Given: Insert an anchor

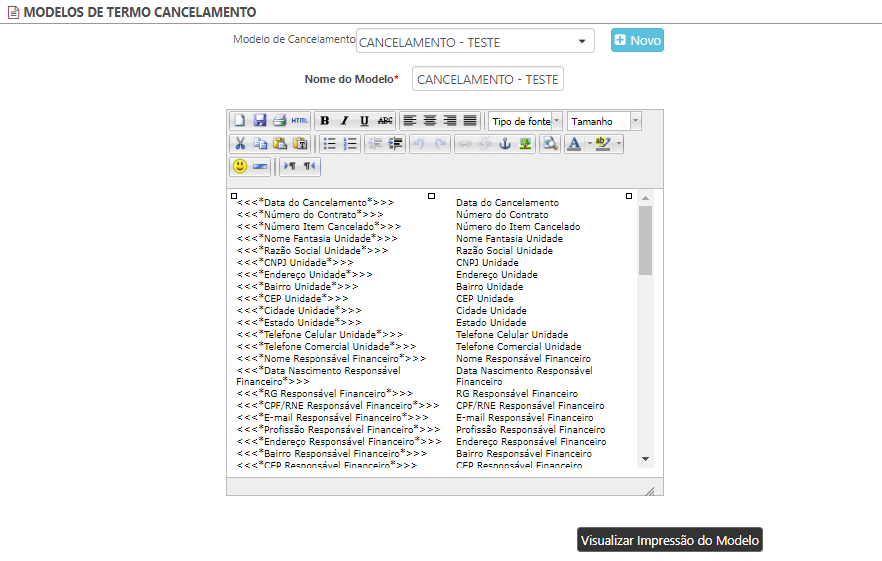Looking at the screenshot, I should point(505,143).
